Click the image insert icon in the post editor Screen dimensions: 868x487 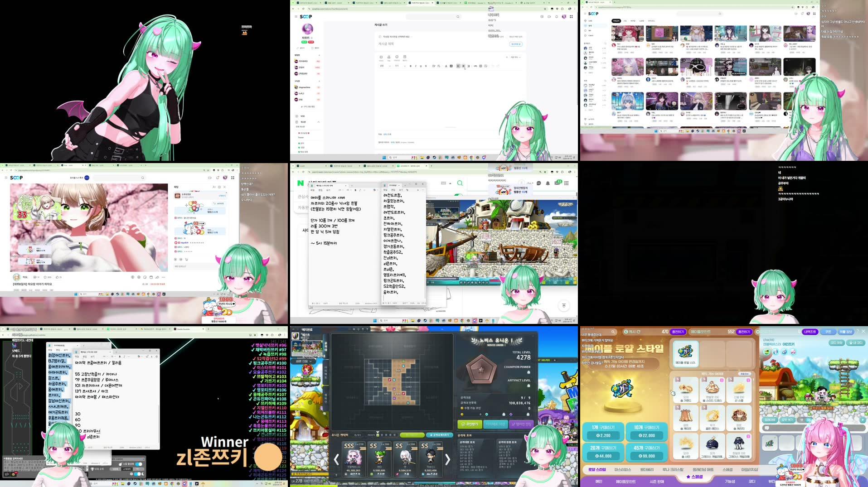coord(381,57)
